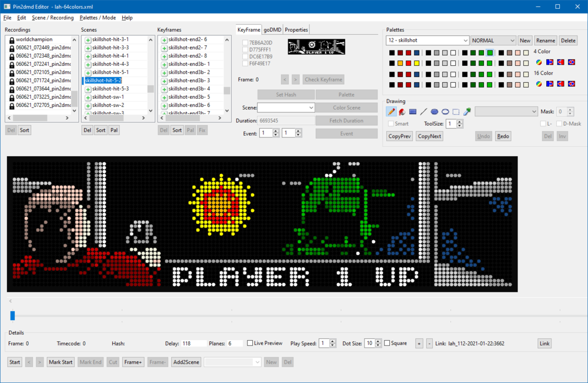Image resolution: width=588 pixels, height=383 pixels.
Task: Click the Add2Scene button
Action: click(186, 362)
